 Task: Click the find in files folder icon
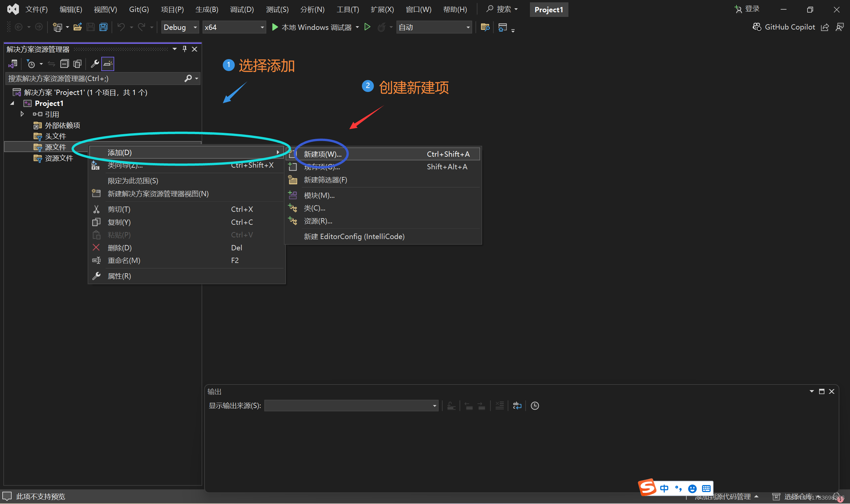click(x=485, y=27)
